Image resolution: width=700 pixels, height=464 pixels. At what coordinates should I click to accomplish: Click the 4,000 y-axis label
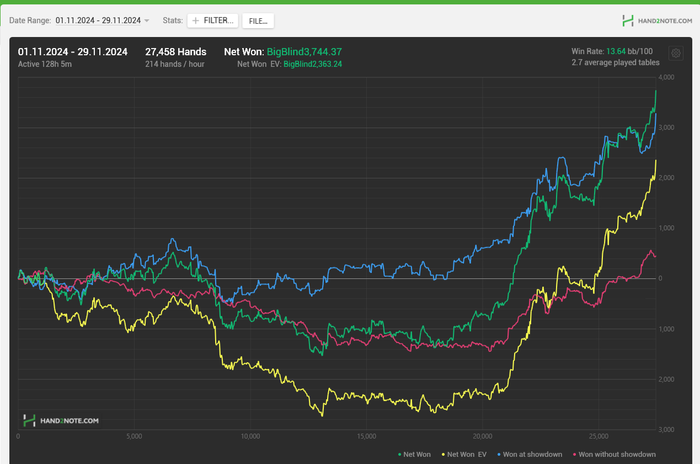(666, 77)
